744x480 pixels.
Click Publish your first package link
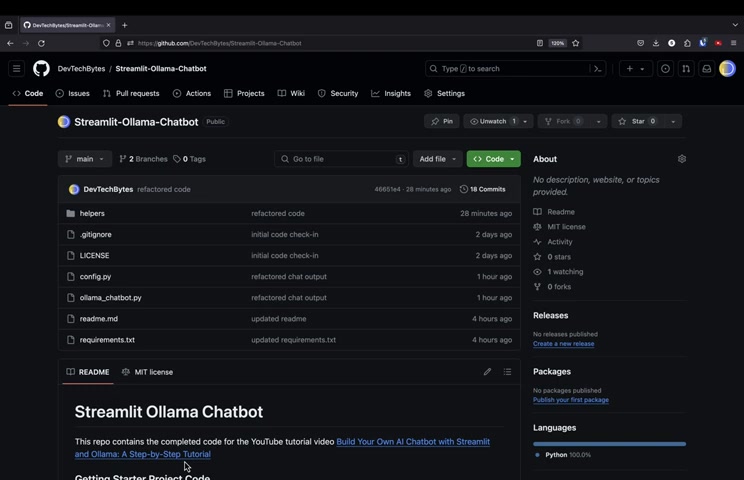[571, 400]
